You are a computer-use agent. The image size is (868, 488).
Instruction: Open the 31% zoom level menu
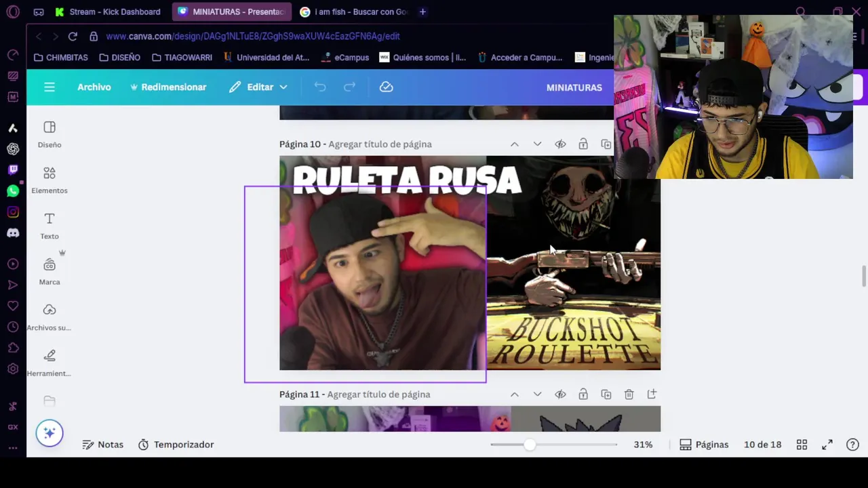643,445
